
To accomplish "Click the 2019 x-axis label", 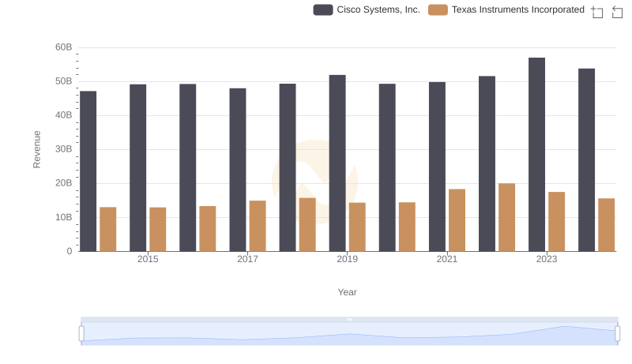I will [x=348, y=259].
